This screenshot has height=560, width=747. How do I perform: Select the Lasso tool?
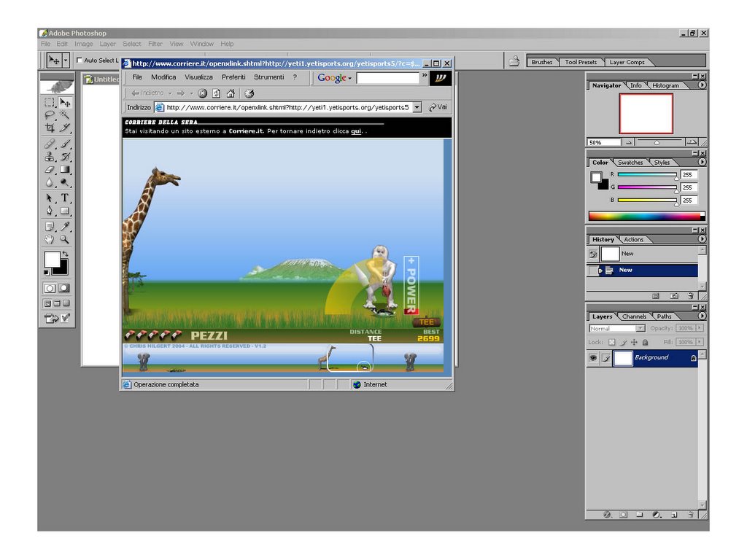coord(50,114)
